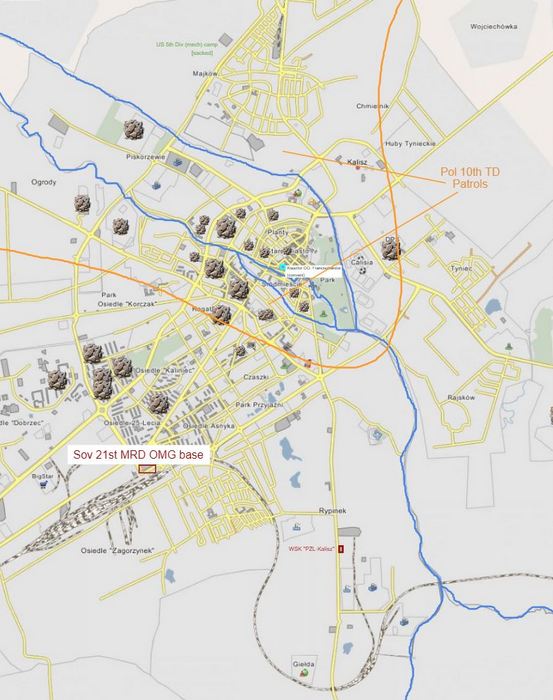Click the 'Osiedle "Kaliniec"' label
This screenshot has width=553, height=700.
point(165,371)
